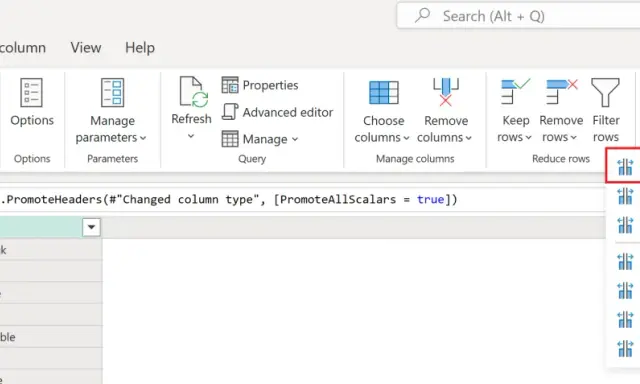Open the Manage query dropdown
The image size is (640, 384).
[x=260, y=139]
